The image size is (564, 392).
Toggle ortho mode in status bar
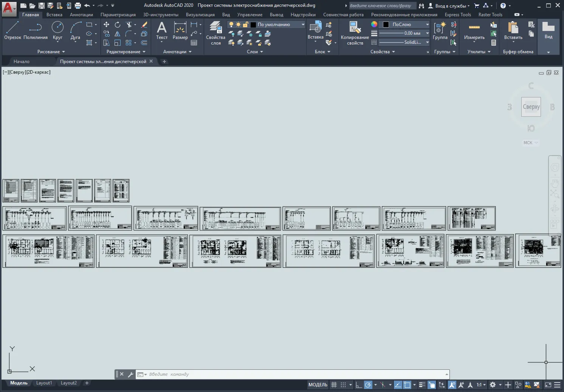(x=359, y=385)
